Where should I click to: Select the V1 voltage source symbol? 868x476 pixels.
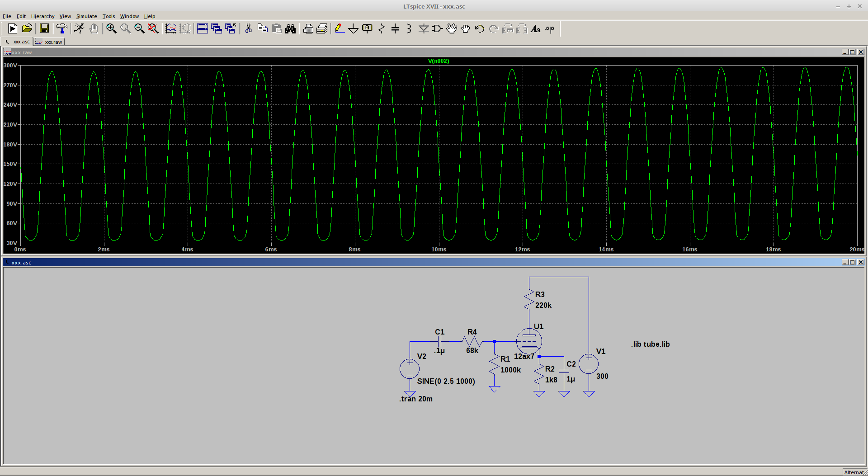coord(589,364)
